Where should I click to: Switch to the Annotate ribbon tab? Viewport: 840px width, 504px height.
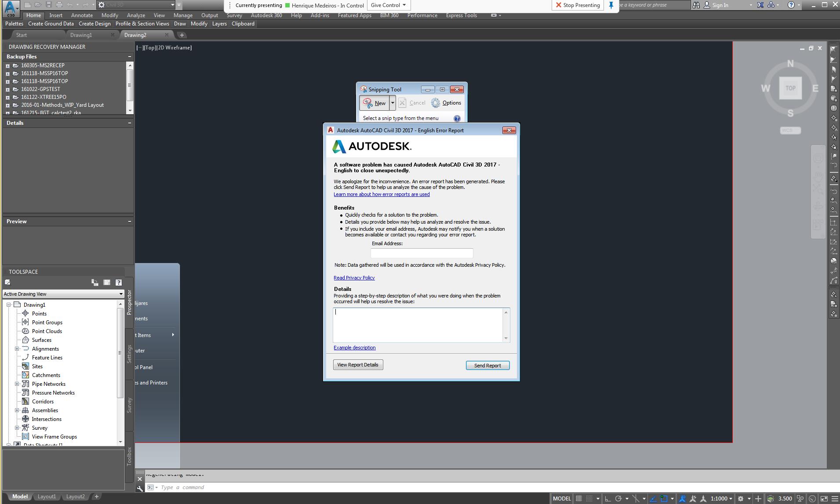(x=82, y=15)
